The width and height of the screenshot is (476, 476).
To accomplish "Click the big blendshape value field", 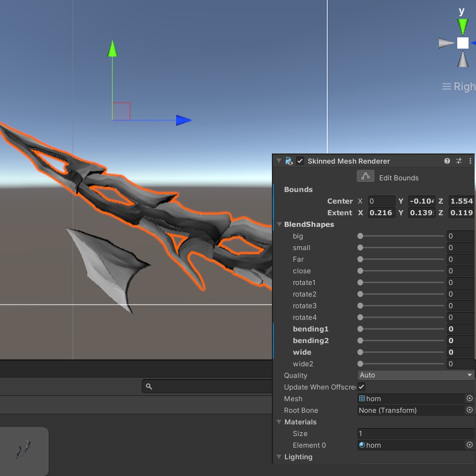I will point(461,236).
